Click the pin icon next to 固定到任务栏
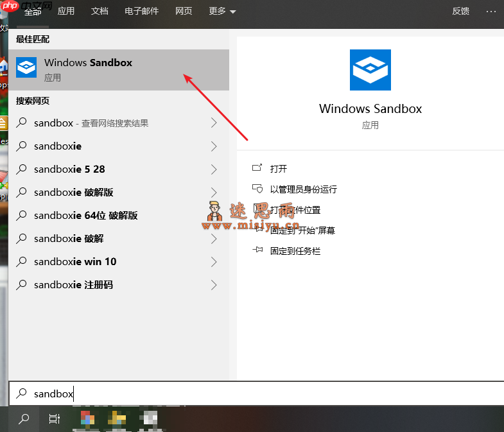504x432 pixels. 257,250
